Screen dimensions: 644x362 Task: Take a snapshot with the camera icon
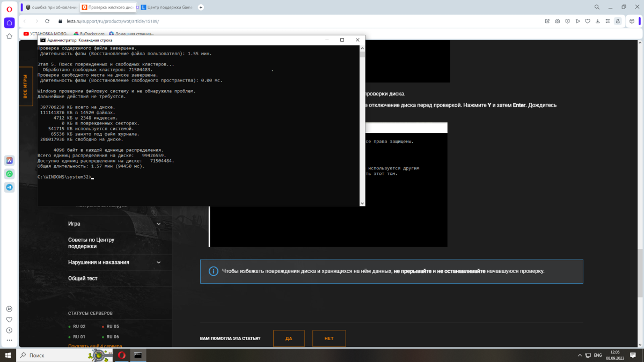tap(558, 21)
